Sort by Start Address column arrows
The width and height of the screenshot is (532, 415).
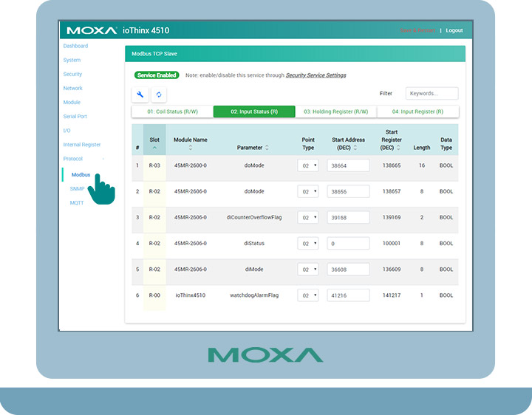pyautogui.click(x=355, y=148)
